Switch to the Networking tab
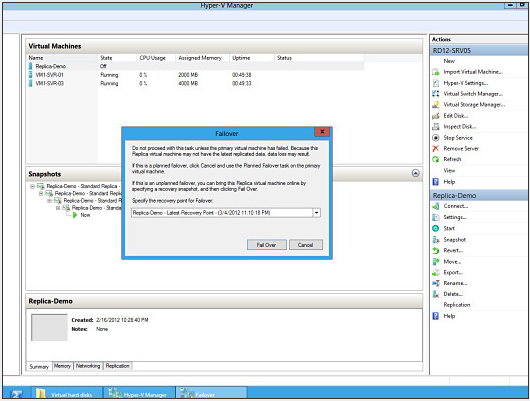 pyautogui.click(x=88, y=366)
